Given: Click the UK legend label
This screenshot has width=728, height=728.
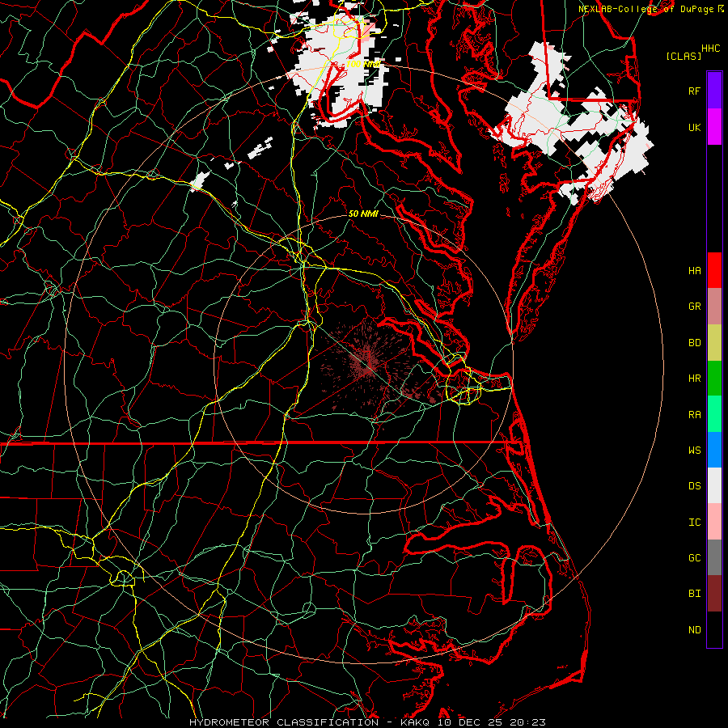Looking at the screenshot, I should 694,127.
